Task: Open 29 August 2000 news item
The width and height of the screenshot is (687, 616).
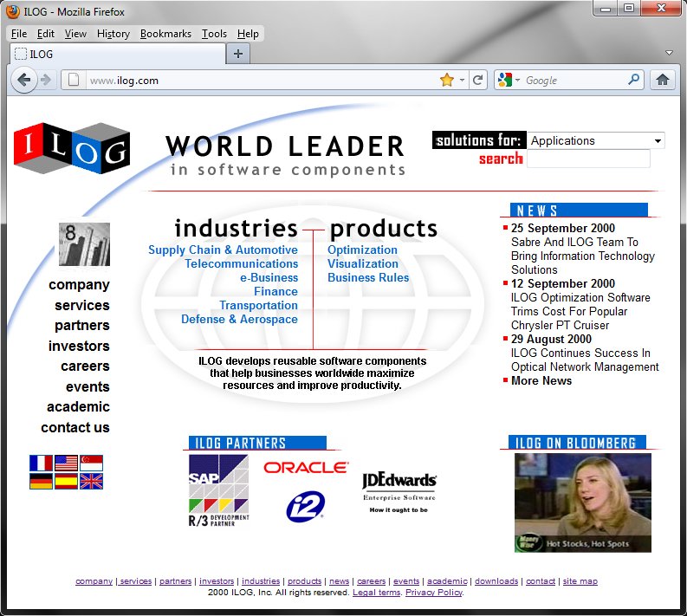Action: pos(585,353)
